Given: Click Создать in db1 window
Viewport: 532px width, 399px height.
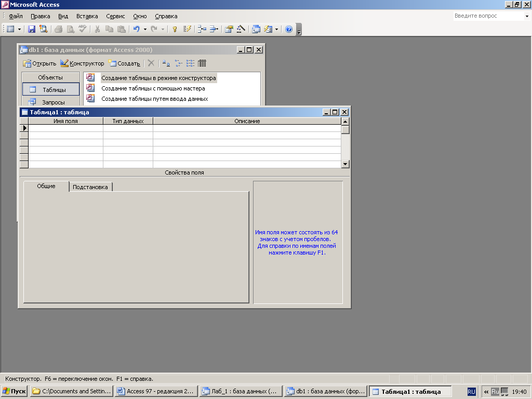Looking at the screenshot, I should [x=124, y=63].
